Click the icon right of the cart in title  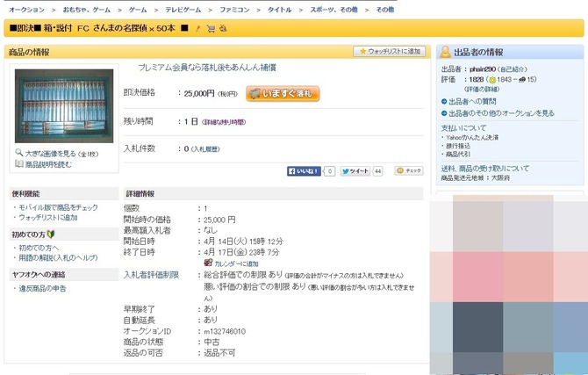[x=223, y=28]
